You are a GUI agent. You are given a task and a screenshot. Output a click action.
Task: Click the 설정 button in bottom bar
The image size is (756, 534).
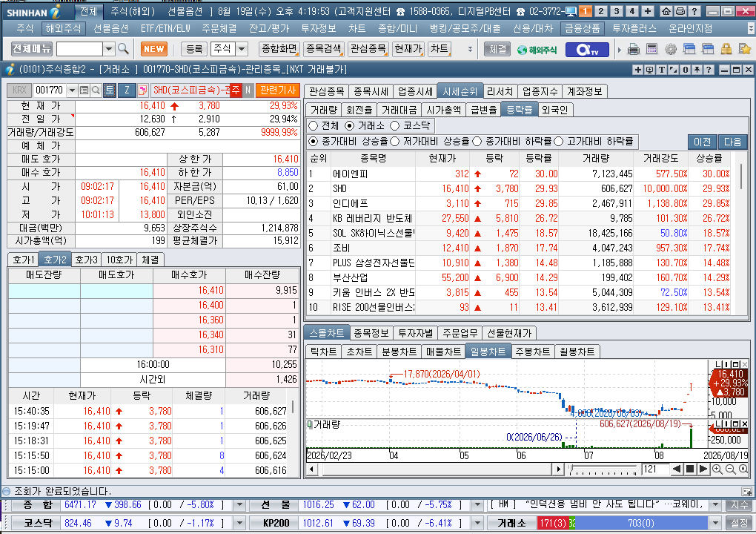click(739, 523)
